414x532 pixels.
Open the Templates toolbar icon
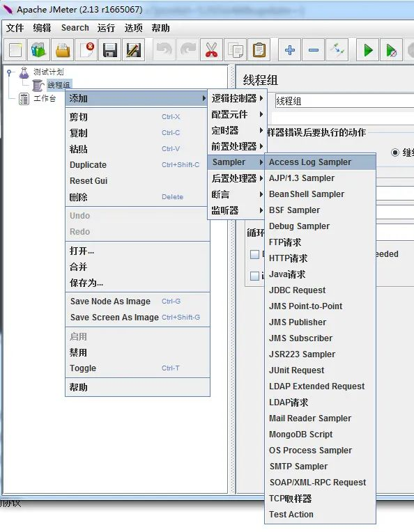(x=38, y=50)
